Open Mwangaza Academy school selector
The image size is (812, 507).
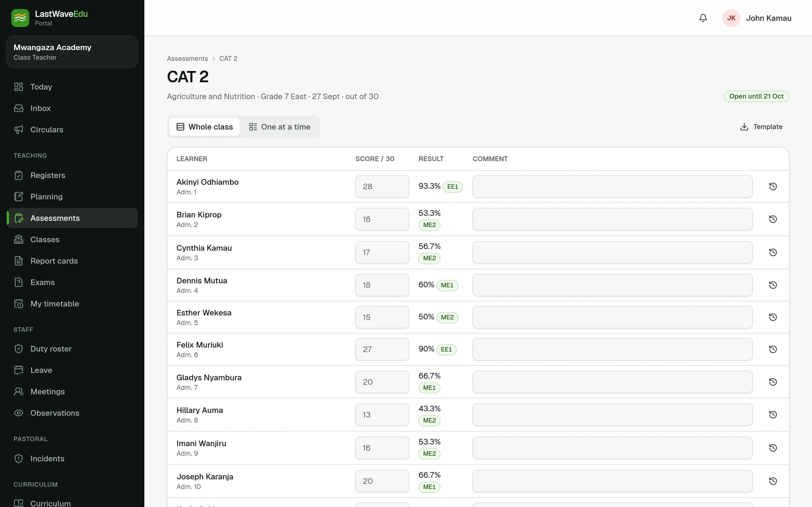[x=72, y=52]
